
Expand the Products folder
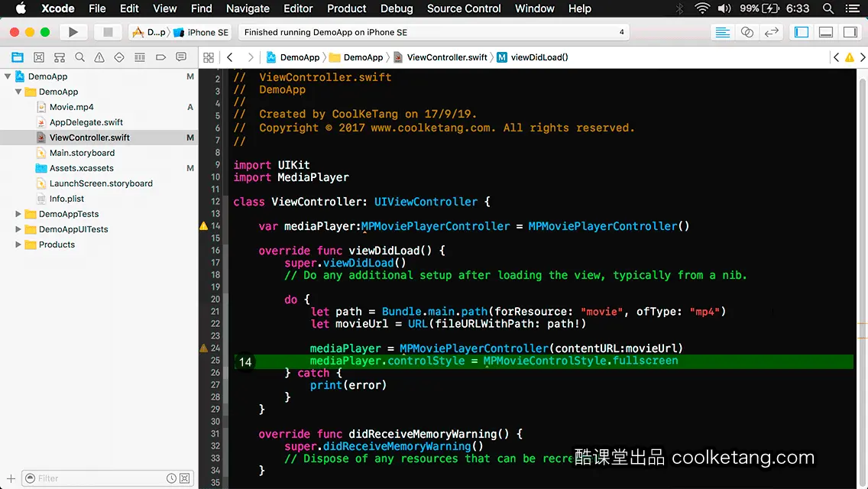[x=18, y=244]
